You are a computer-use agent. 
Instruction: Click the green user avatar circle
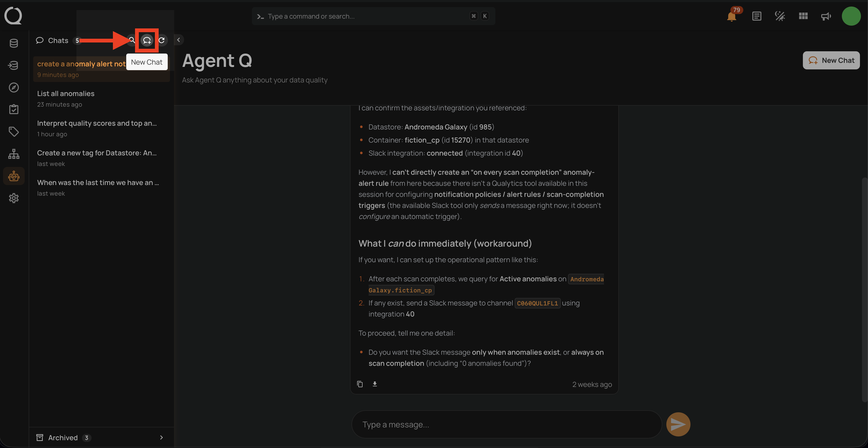tap(851, 16)
